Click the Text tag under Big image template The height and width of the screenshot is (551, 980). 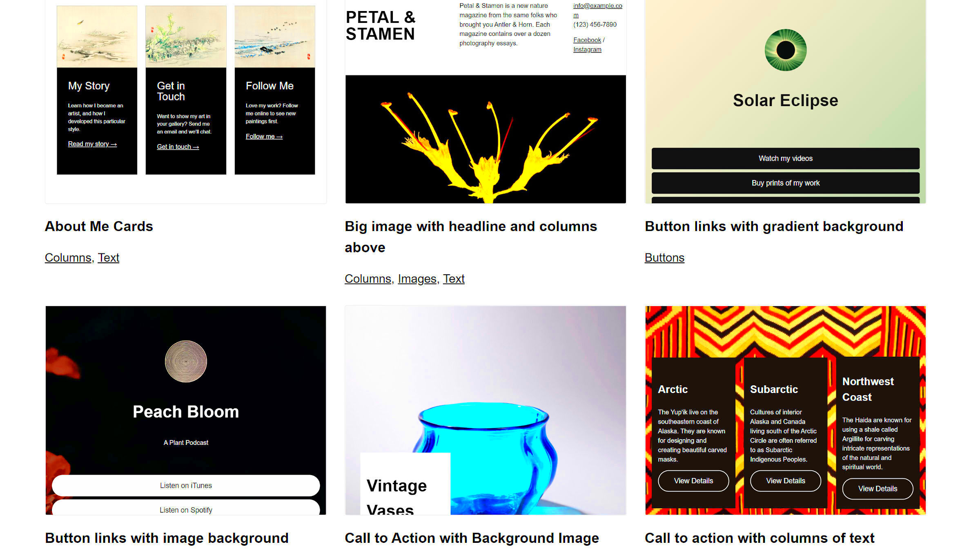[x=455, y=278]
